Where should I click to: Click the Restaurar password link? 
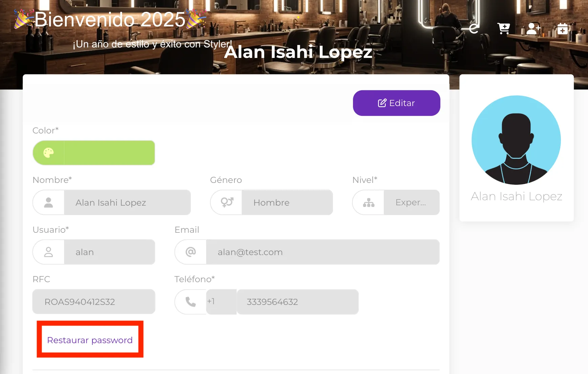(89, 340)
